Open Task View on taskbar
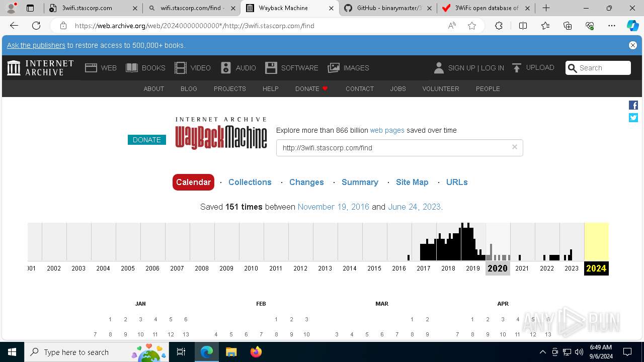 (181, 352)
